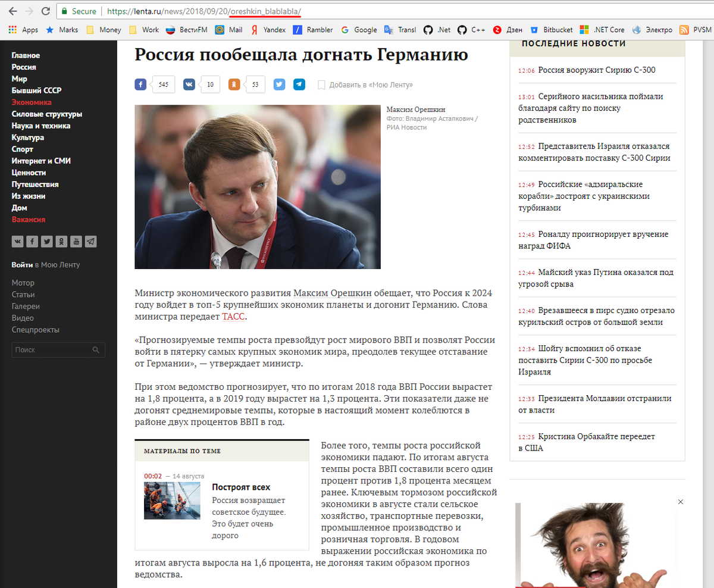Open the Электро bookmark
Viewport: 714px width, 588px height.
(653, 30)
